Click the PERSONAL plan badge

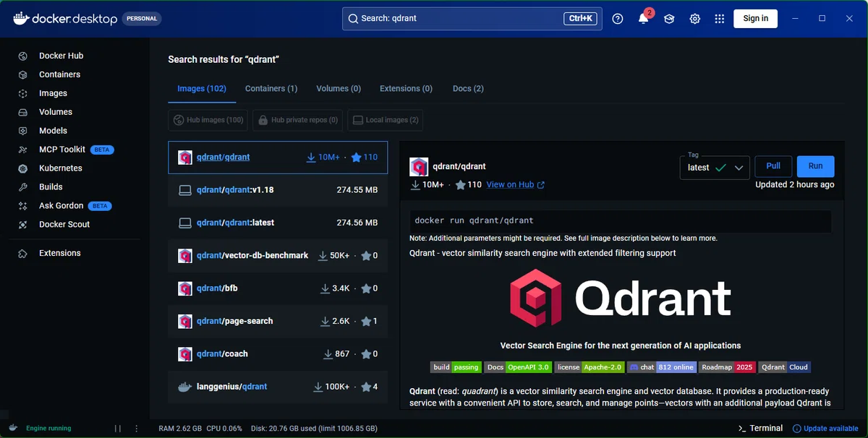click(x=142, y=19)
